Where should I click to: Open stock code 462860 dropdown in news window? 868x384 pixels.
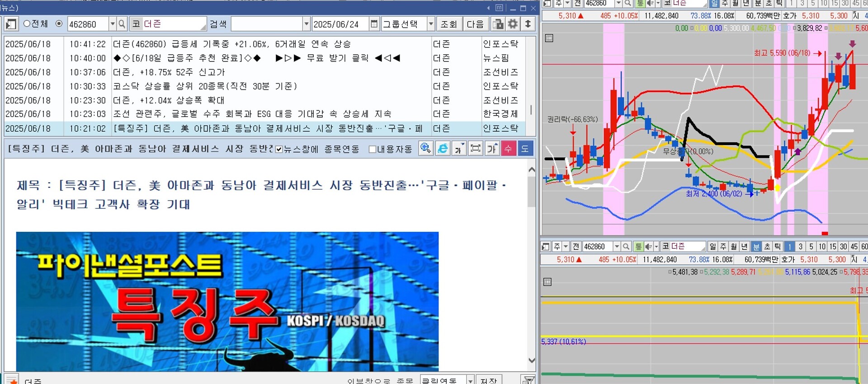click(x=113, y=24)
